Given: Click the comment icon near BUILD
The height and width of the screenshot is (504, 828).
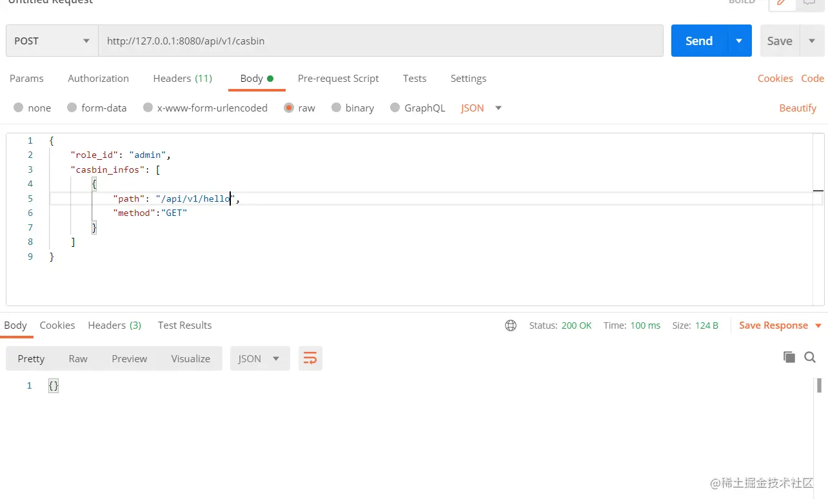Looking at the screenshot, I should coord(809,3).
